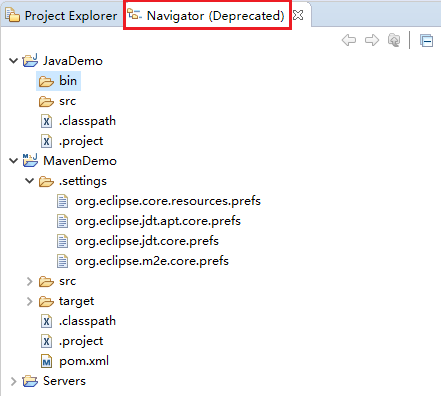Collapse the .settings folder
This screenshot has height=396, width=441.
tap(29, 181)
